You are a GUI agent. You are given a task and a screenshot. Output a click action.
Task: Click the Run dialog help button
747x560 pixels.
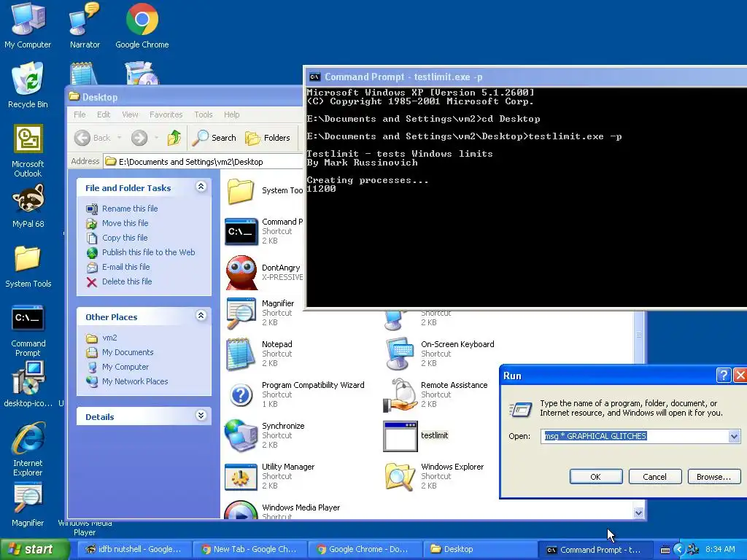(x=723, y=376)
